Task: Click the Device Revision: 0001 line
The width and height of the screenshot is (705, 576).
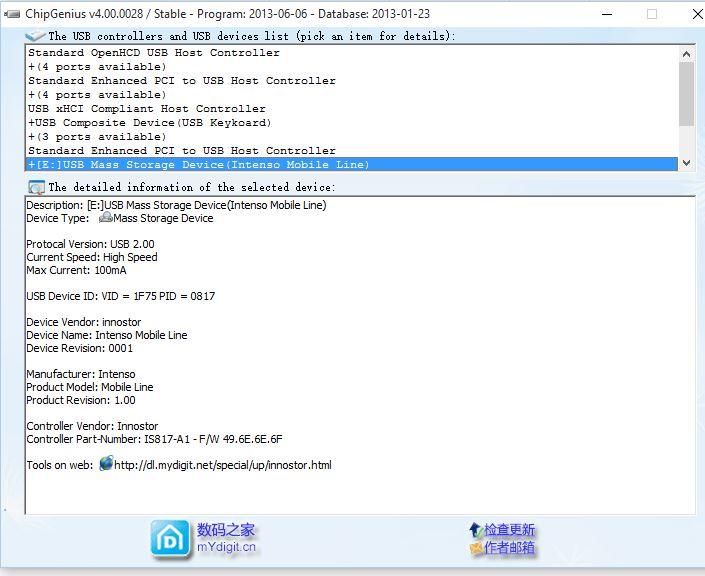Action: (x=80, y=348)
